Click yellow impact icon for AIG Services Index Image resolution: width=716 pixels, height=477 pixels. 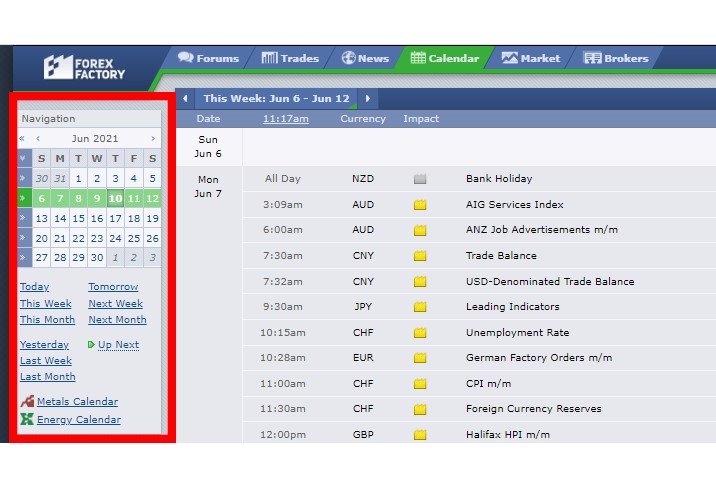(x=420, y=205)
